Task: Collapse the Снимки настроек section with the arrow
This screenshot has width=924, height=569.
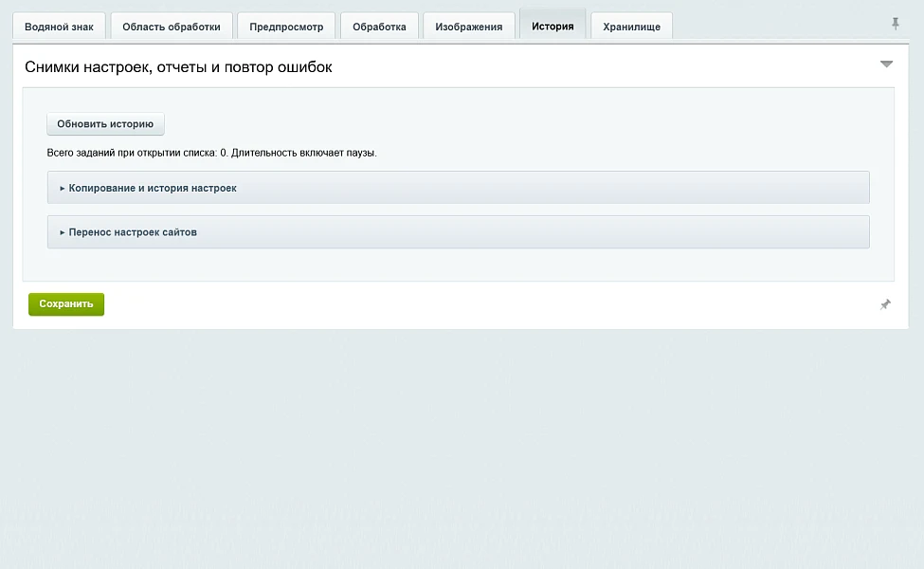Action: coord(886,64)
